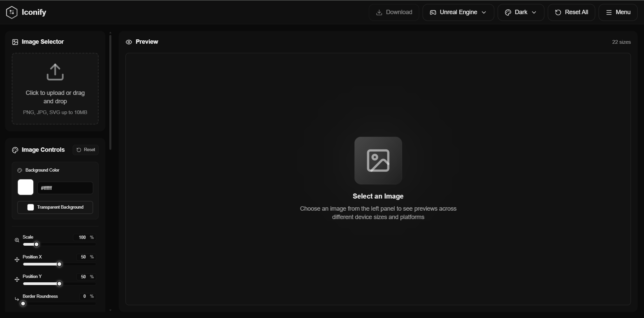
Task: Click the Image Selector panel icon
Action: (x=15, y=42)
